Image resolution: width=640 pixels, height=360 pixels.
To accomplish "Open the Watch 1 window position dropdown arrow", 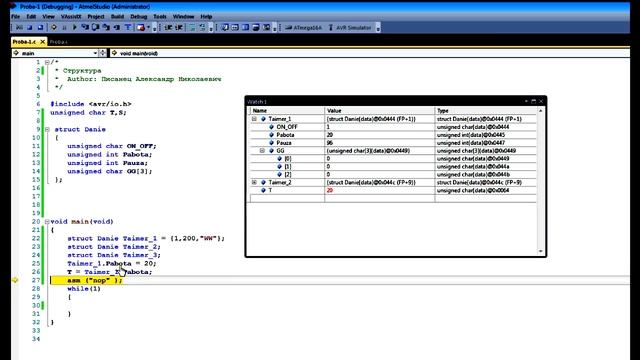I will 526,101.
